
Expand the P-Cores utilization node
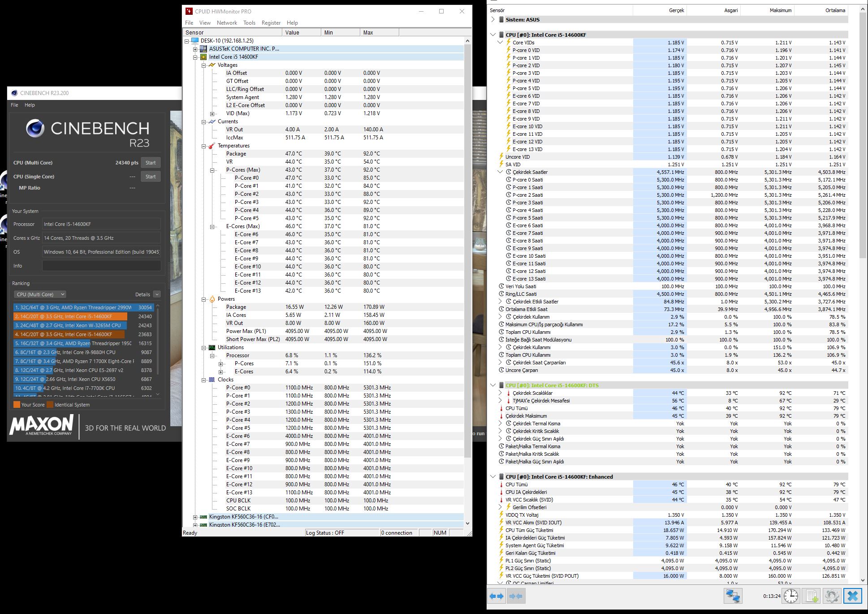221,363
